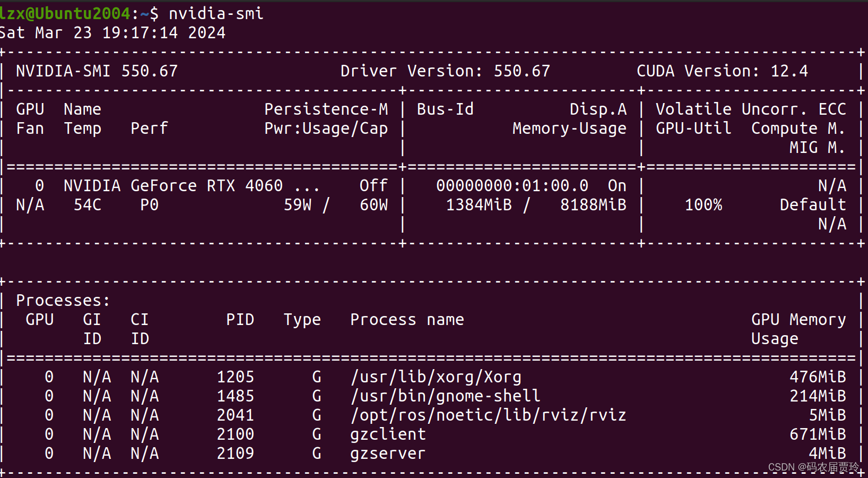The image size is (868, 478).
Task: Click PID '1205' in process table
Action: coord(235,377)
